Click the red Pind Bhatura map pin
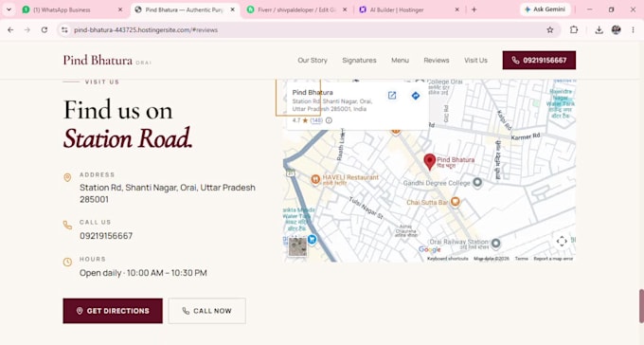Viewport: 644px width, 345px height. click(429, 162)
